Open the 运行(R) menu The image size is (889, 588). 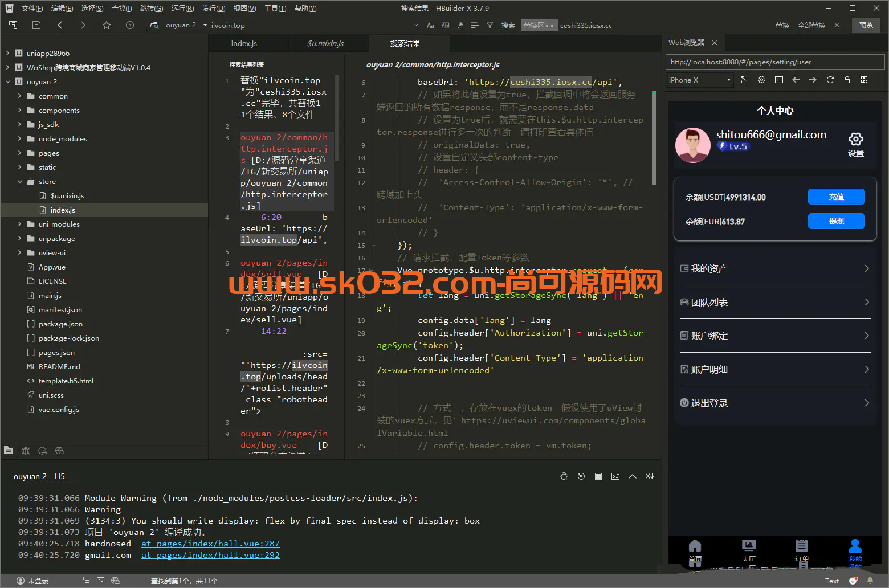pyautogui.click(x=182, y=8)
